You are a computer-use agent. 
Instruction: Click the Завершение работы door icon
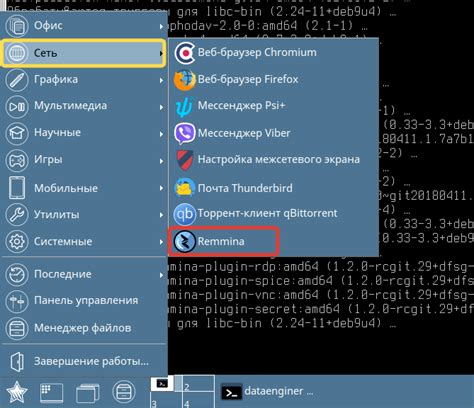pos(17,362)
